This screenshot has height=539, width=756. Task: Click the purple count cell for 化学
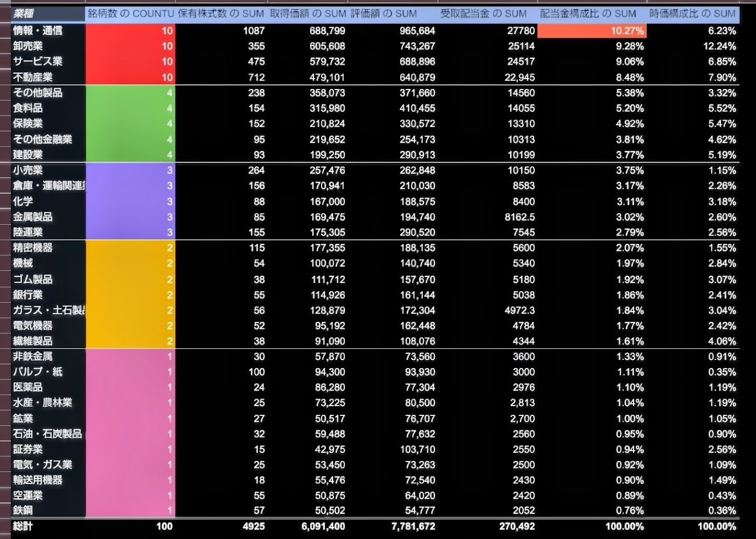tap(131, 202)
